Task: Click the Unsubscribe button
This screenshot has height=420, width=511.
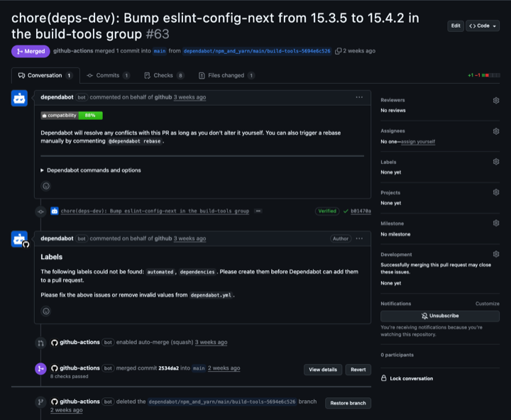Action: 440,316
